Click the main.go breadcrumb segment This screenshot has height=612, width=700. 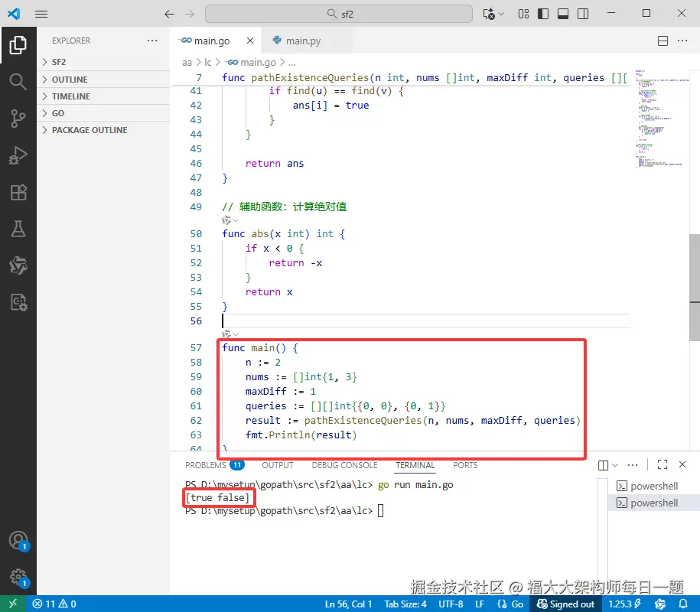252,63
